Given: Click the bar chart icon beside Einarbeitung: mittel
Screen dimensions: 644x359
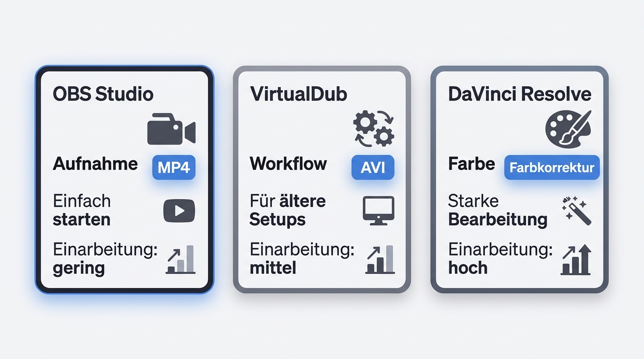Looking at the screenshot, I should pyautogui.click(x=380, y=259).
